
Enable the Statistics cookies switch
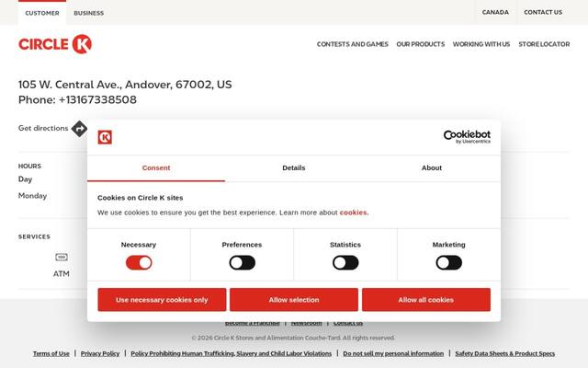click(x=345, y=262)
